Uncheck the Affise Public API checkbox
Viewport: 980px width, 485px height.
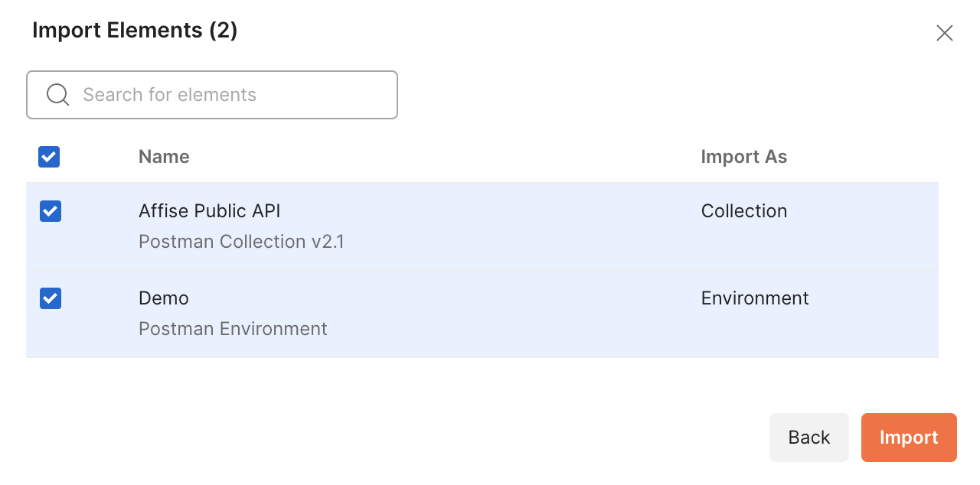[x=51, y=211]
